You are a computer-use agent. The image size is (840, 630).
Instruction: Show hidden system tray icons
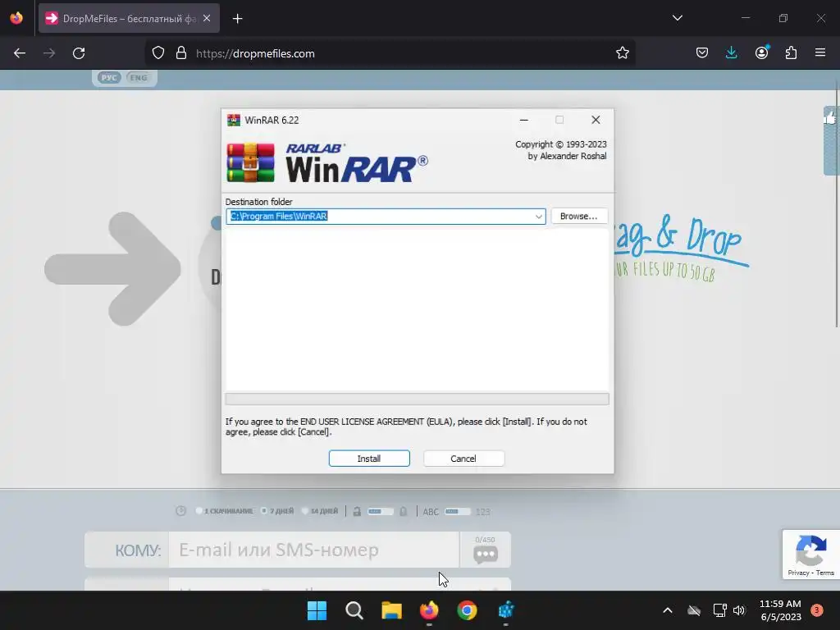click(x=668, y=610)
